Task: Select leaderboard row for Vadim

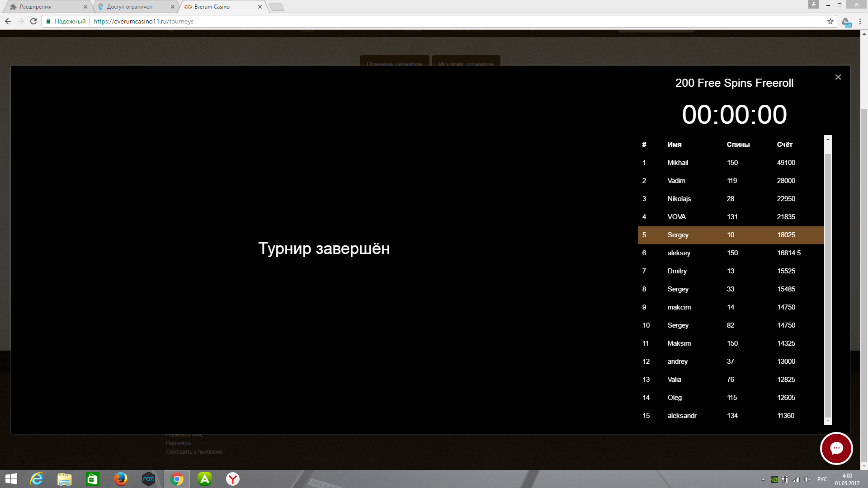Action: point(731,181)
